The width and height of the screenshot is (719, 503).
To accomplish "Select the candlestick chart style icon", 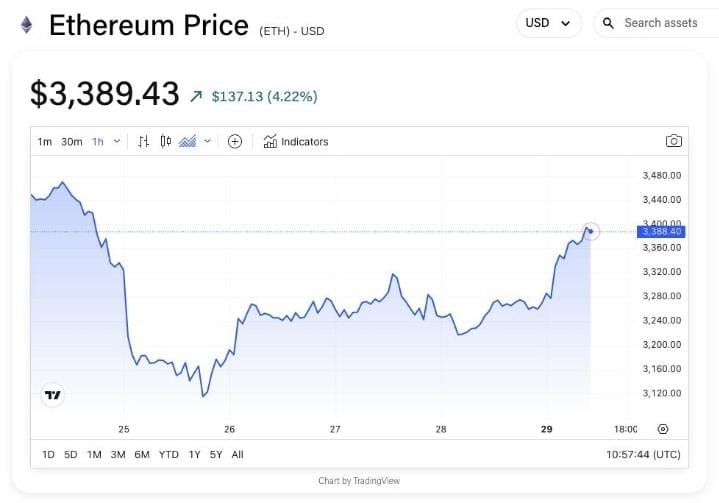I will [166, 141].
